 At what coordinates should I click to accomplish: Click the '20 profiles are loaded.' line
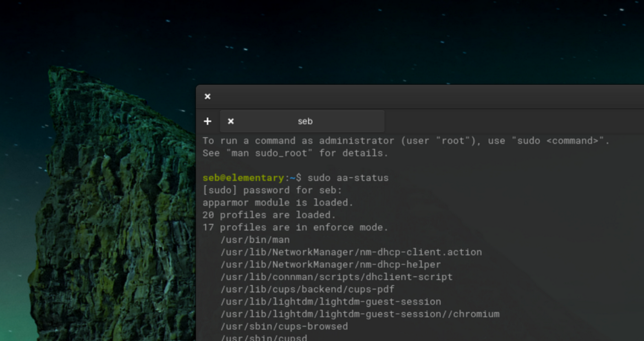point(269,215)
